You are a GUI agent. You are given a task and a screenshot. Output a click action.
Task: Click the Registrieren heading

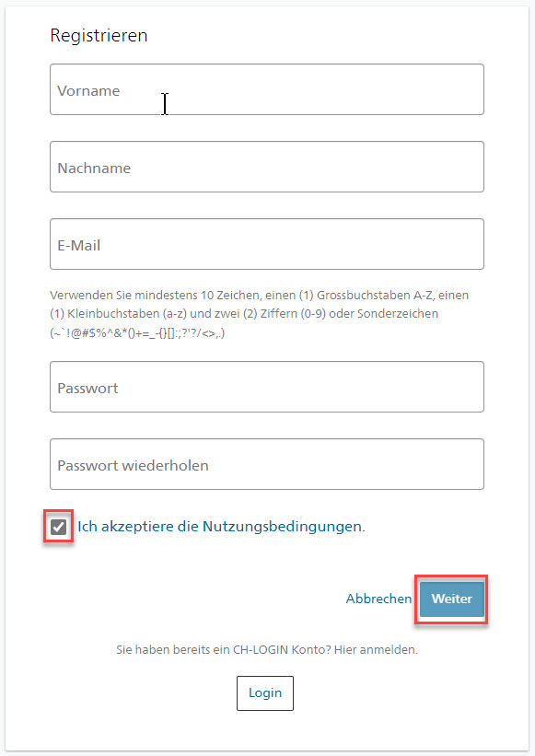(x=99, y=36)
